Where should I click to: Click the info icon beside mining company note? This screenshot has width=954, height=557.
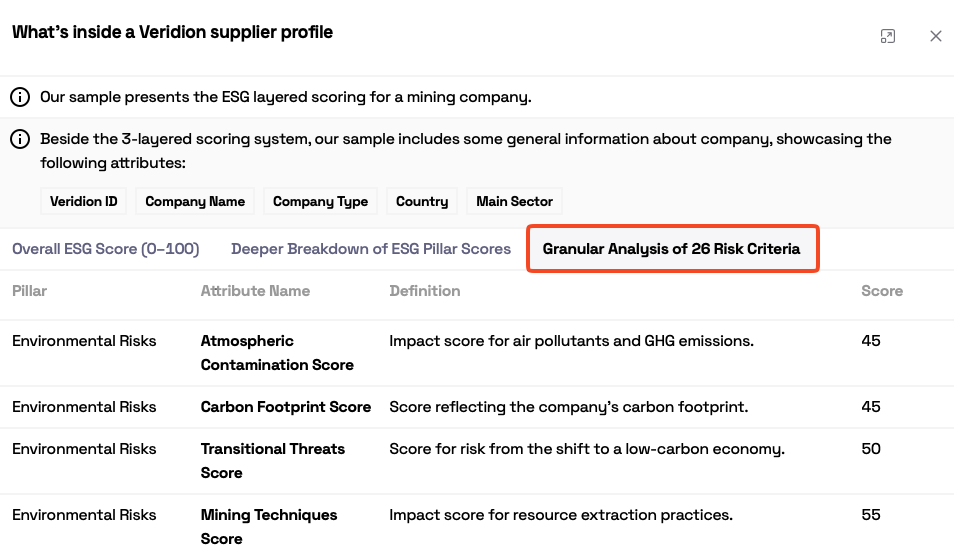tap(20, 97)
